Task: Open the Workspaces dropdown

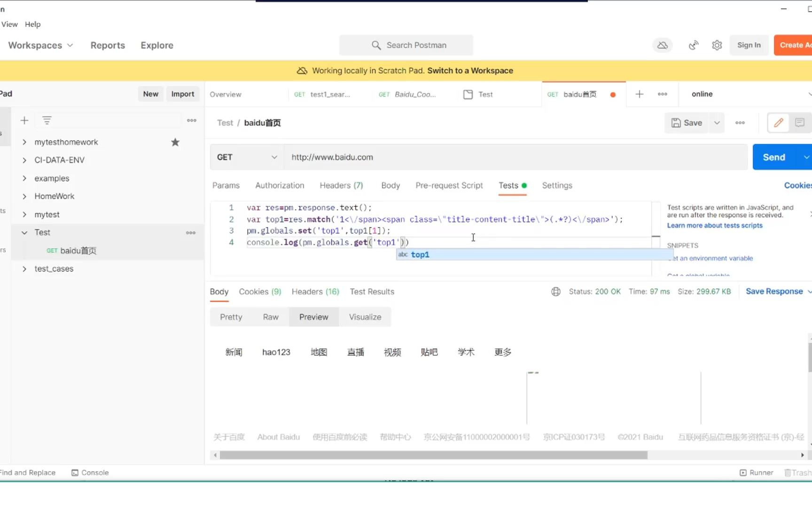Action: [40, 45]
